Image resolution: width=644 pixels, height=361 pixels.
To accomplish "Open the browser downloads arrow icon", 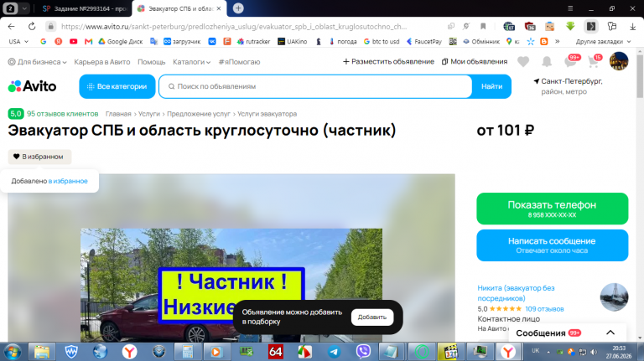I will pyautogui.click(x=632, y=26).
